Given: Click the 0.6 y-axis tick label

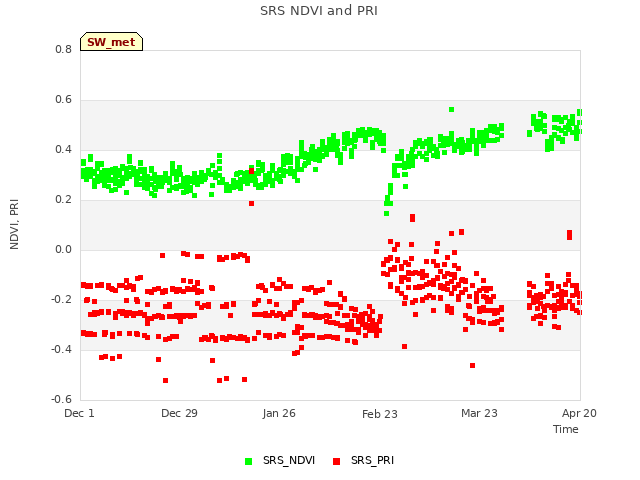Looking at the screenshot, I should click(x=63, y=100).
